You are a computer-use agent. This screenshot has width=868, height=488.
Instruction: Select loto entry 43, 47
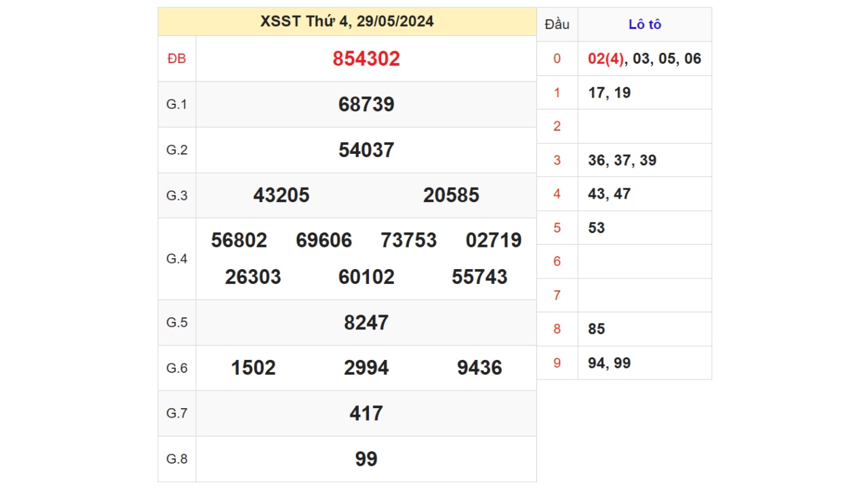pos(610,194)
